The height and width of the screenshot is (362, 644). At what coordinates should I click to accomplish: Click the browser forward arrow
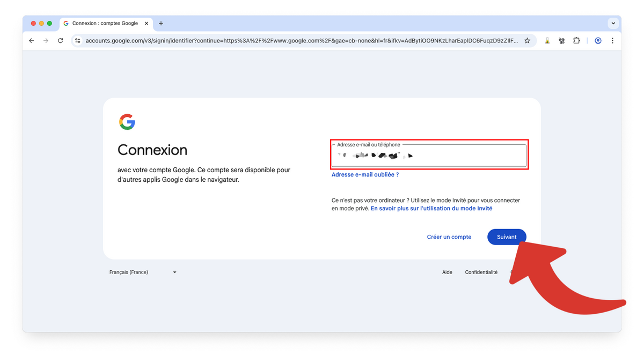coord(46,41)
